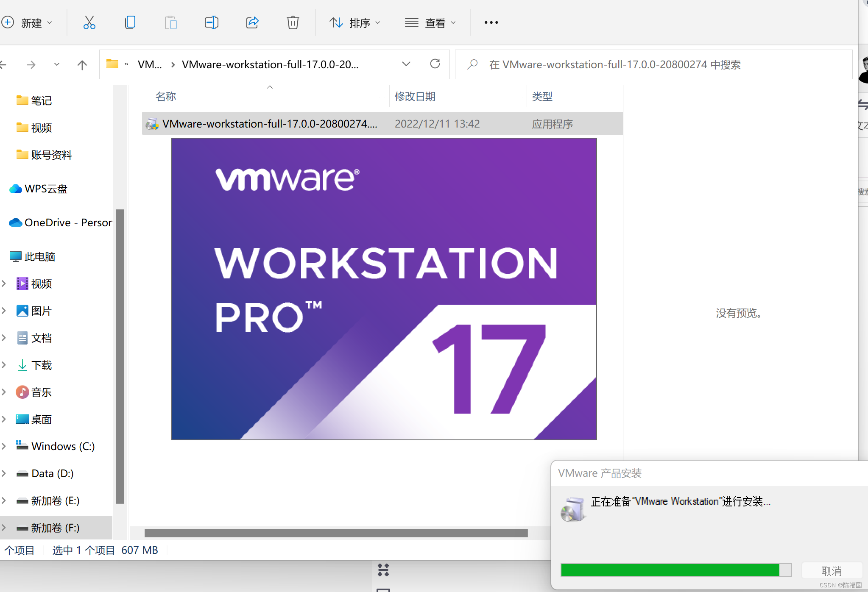Sort by the 名称 column header
Screen dimensions: 868x592
(x=166, y=97)
